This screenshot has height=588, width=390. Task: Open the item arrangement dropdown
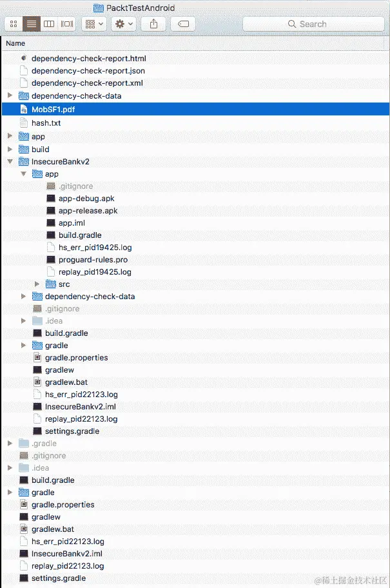point(94,24)
